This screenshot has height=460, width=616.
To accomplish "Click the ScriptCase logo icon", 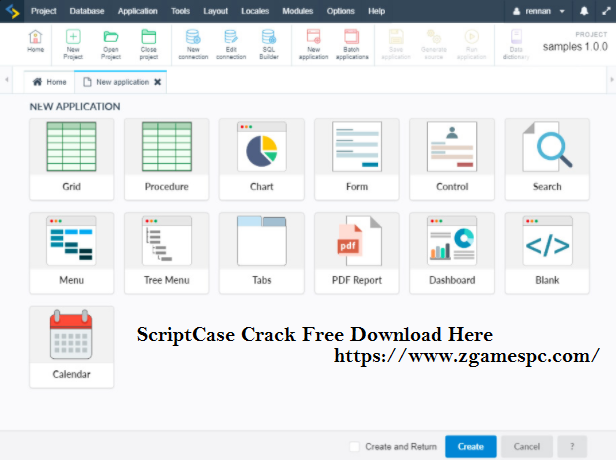I will coord(13,11).
